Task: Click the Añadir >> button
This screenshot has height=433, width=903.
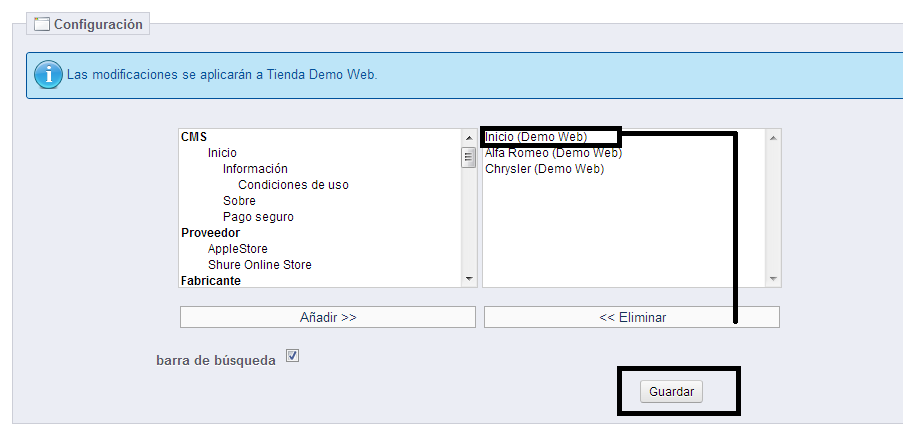Action: point(327,317)
